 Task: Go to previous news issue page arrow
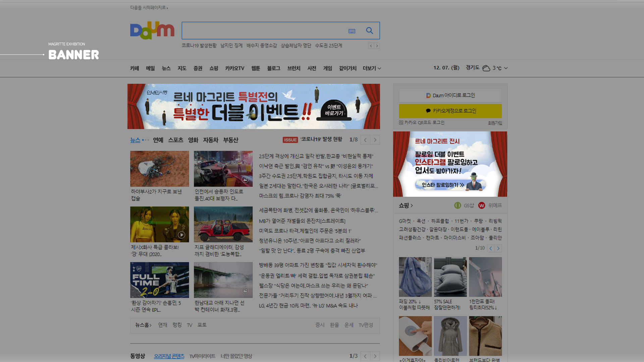365,140
